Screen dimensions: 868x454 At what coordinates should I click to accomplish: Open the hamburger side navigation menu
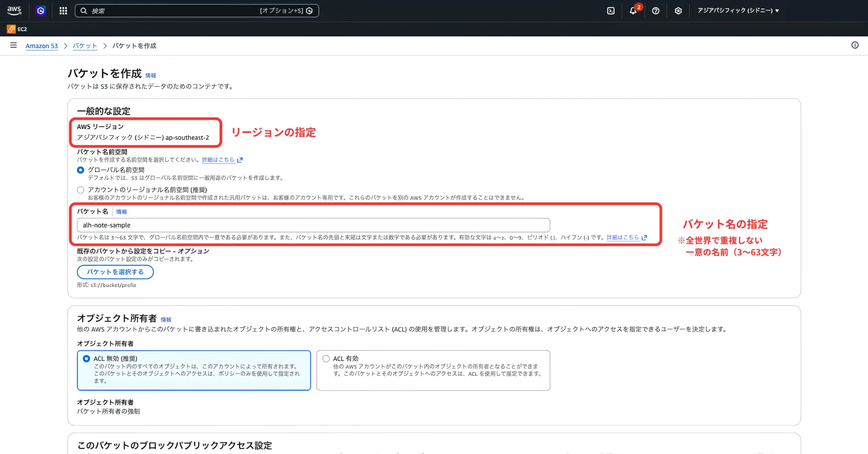pyautogui.click(x=14, y=45)
